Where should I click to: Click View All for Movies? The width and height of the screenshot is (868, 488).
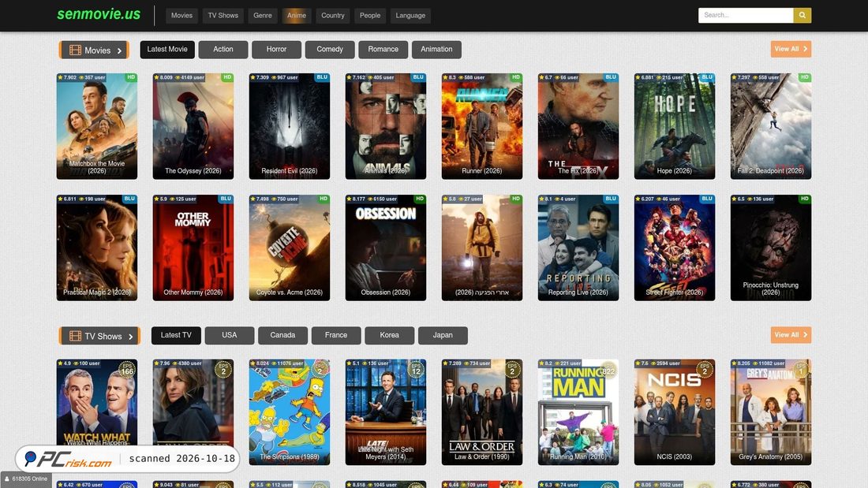tap(791, 49)
